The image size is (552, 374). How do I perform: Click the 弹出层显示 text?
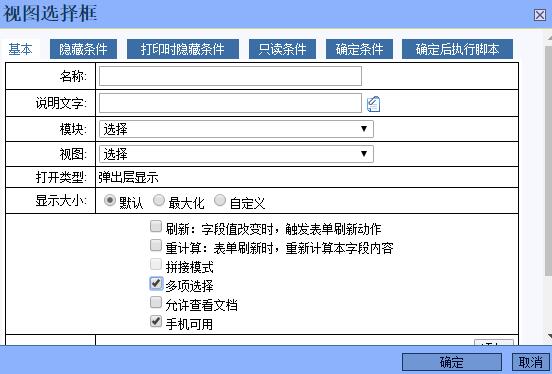128,177
